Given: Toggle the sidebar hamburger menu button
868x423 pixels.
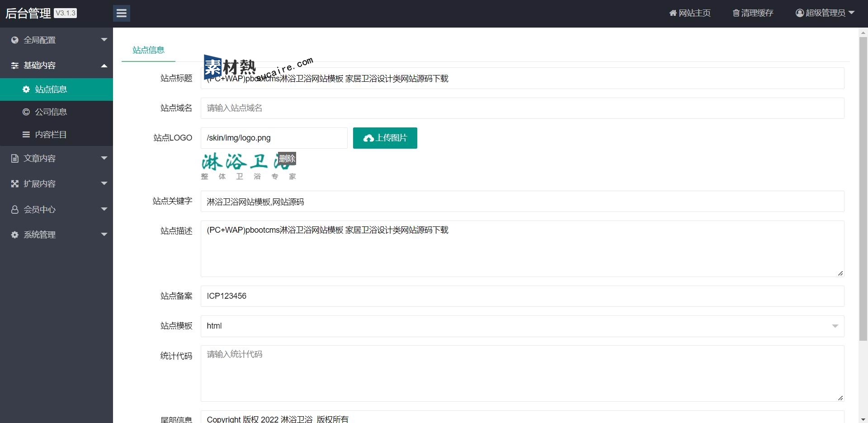Looking at the screenshot, I should tap(122, 13).
